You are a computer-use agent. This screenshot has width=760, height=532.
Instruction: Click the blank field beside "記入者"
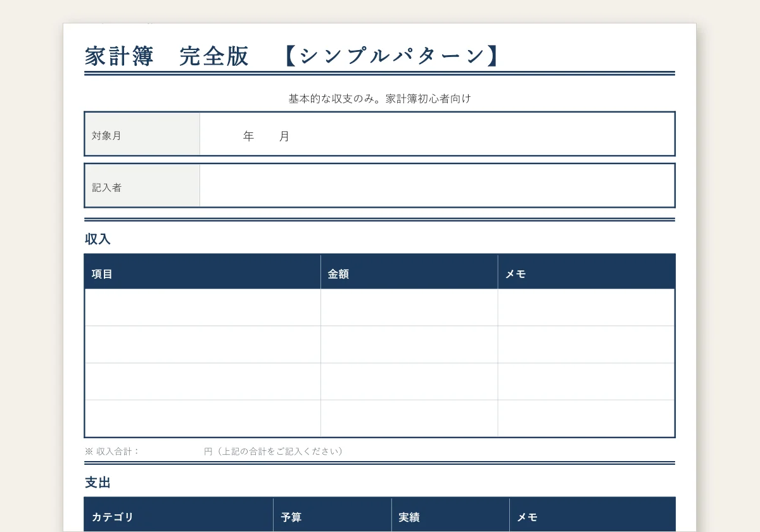point(437,186)
